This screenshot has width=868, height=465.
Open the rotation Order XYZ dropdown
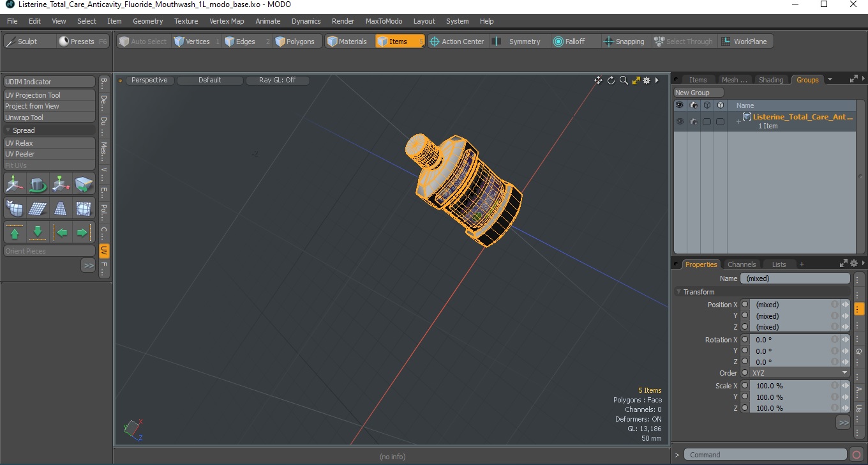click(x=800, y=373)
